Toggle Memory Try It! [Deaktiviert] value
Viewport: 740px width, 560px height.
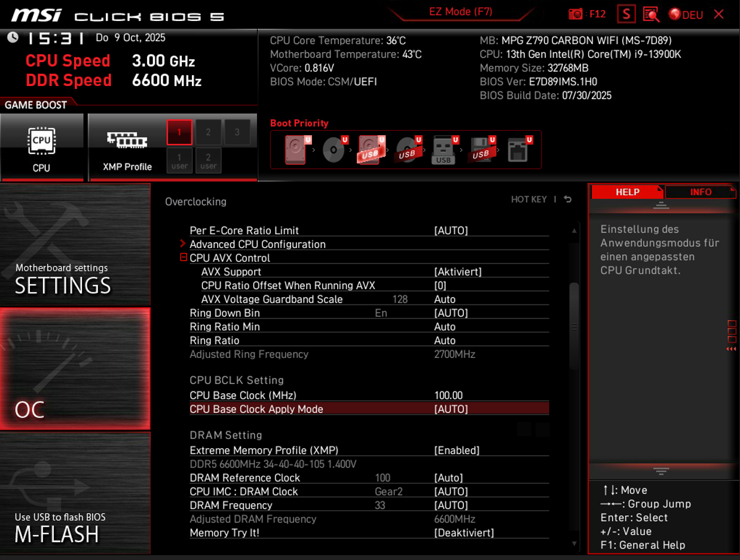(x=464, y=533)
